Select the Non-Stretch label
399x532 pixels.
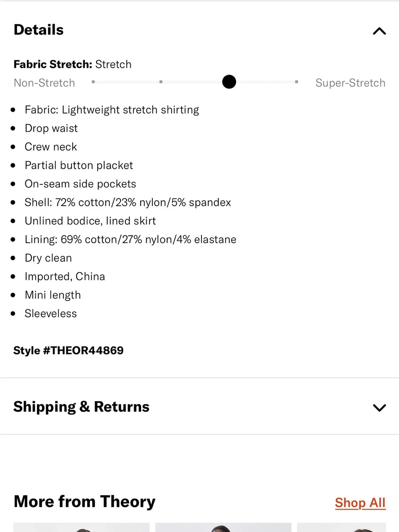[44, 83]
